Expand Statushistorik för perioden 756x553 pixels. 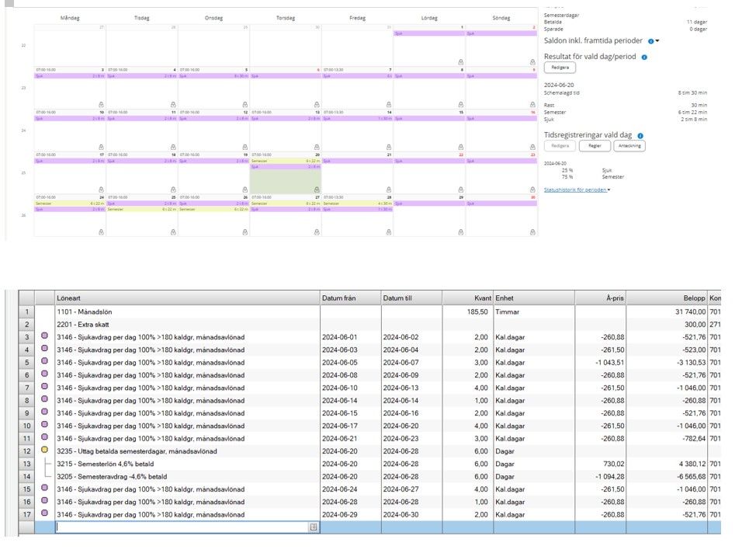tap(577, 190)
